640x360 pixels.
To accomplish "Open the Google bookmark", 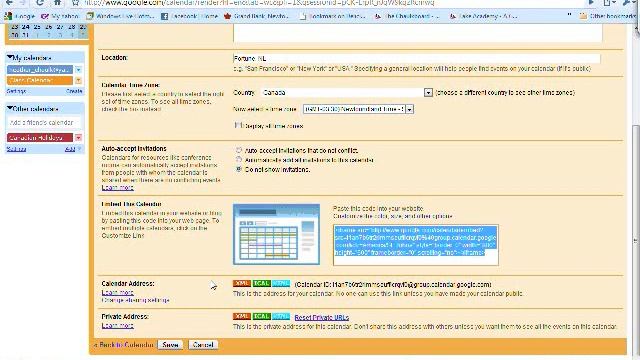I will (20, 16).
